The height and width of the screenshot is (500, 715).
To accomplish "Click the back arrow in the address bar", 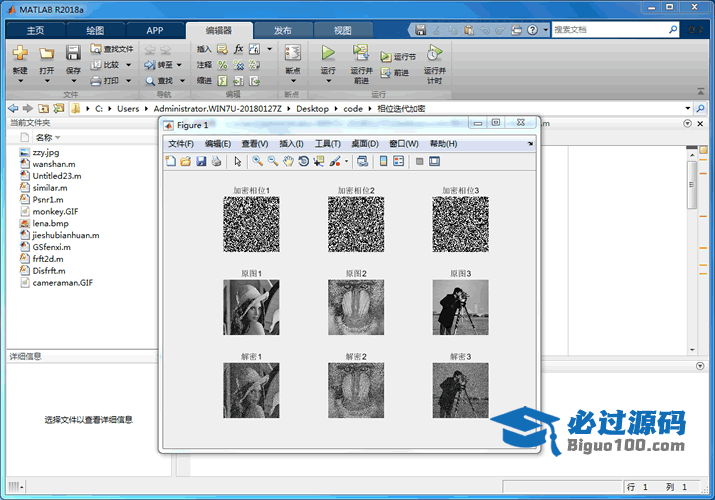I will (13, 108).
